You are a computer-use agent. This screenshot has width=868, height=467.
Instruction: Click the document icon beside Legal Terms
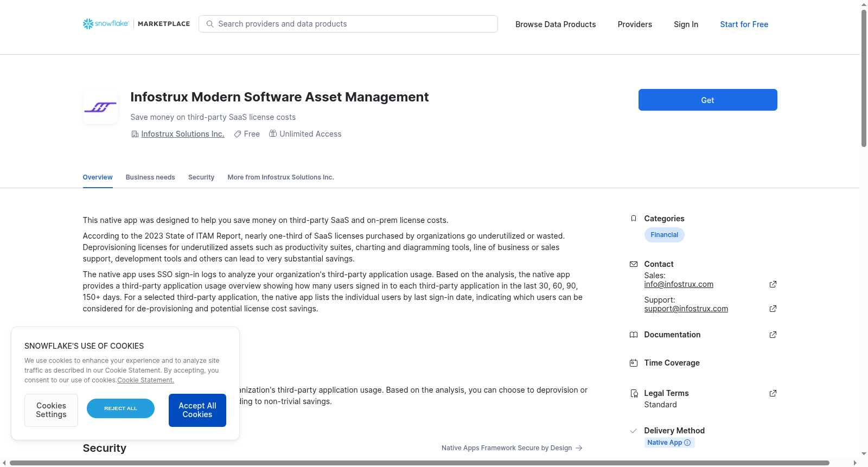tap(634, 393)
